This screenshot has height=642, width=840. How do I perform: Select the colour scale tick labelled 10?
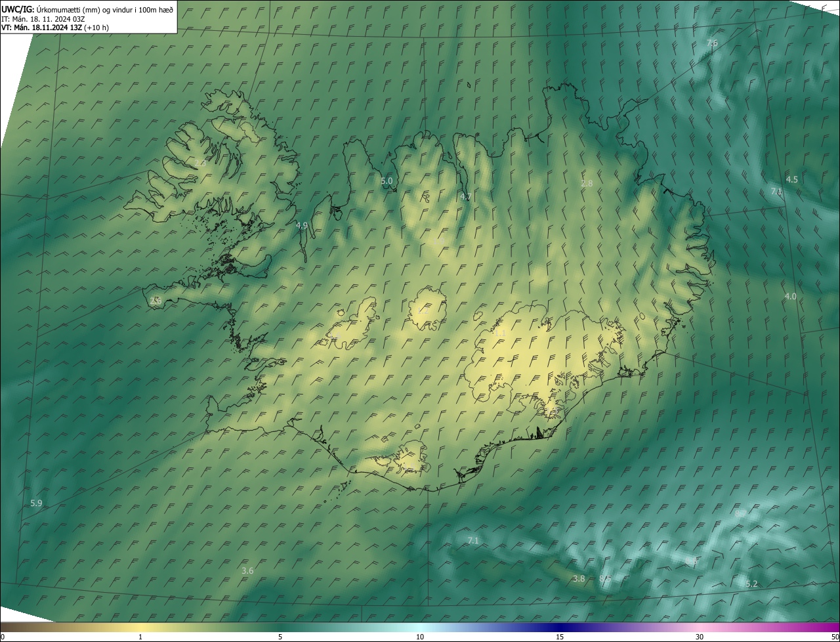[420, 637]
